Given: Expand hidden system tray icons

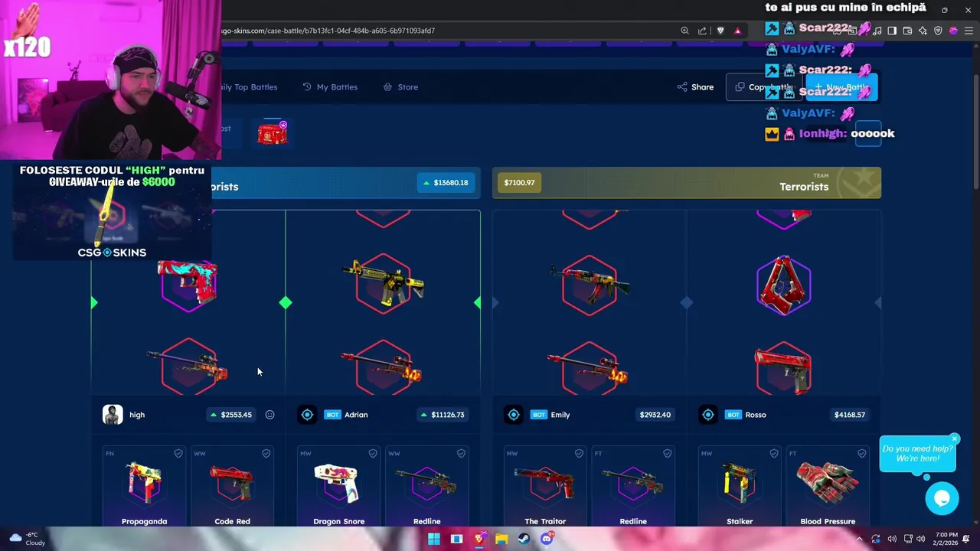Looking at the screenshot, I should coord(859,539).
